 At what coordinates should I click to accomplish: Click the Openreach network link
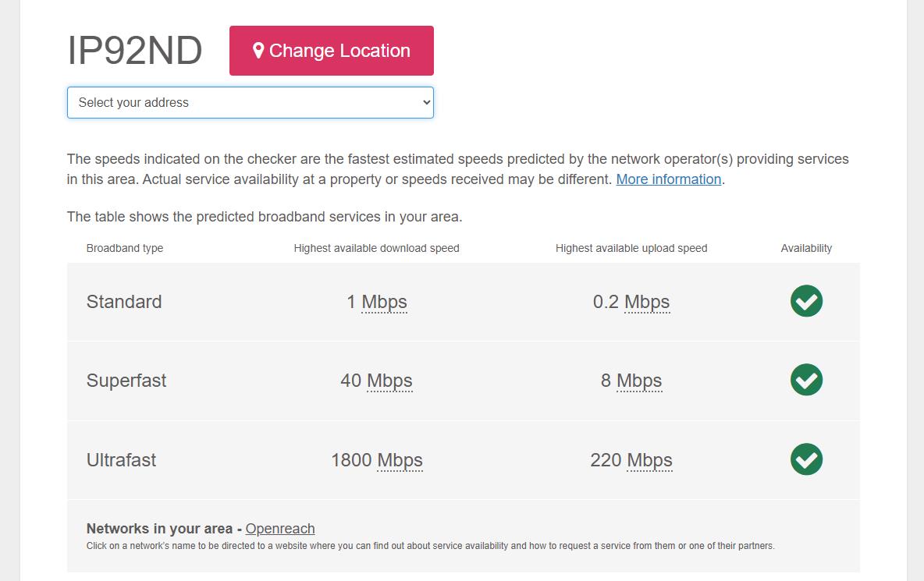pos(280,529)
